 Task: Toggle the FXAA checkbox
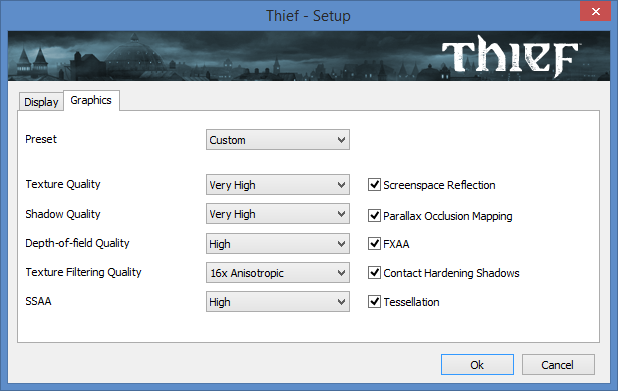[x=374, y=244]
